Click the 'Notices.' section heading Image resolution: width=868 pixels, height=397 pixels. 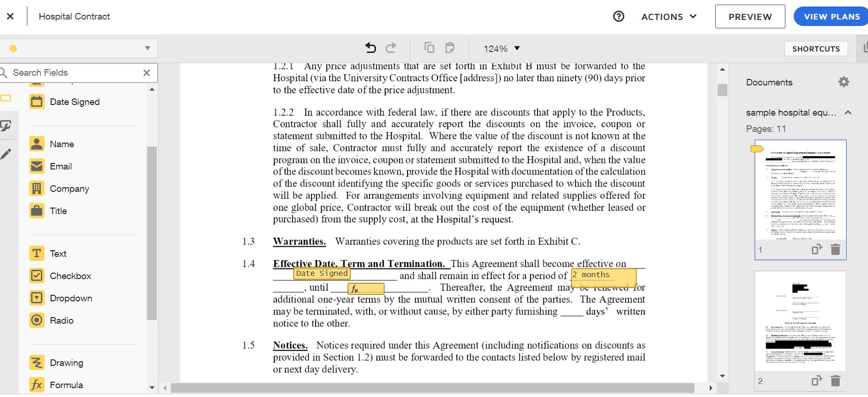[290, 345]
